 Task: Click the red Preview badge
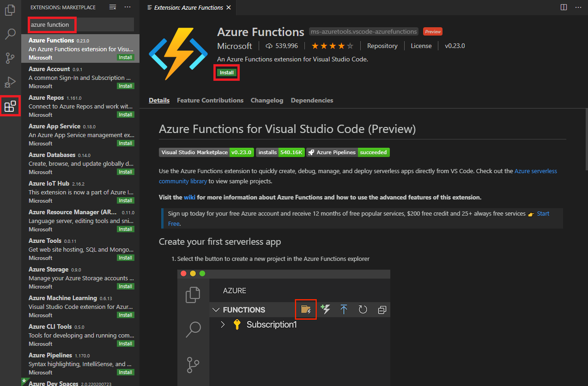pos(433,31)
